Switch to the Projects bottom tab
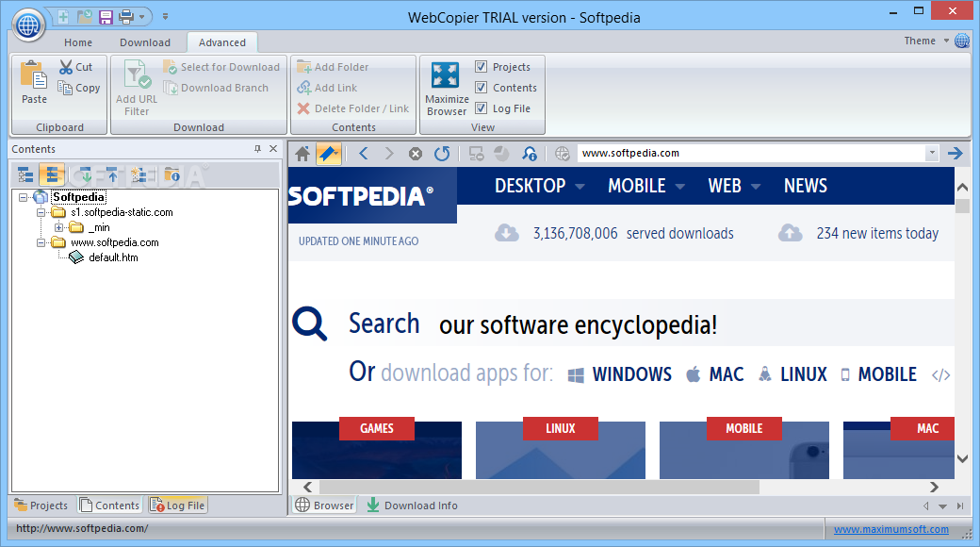Viewport: 980px width, 547px height. (x=41, y=506)
